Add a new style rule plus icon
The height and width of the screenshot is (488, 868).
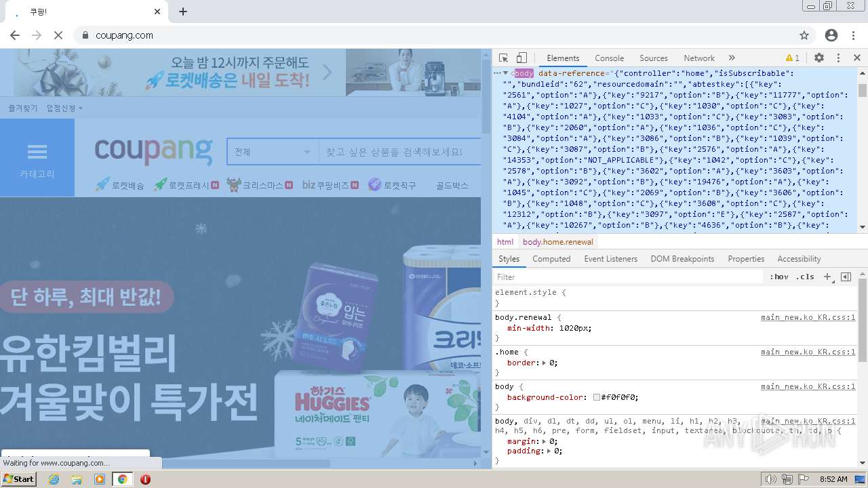tap(827, 277)
